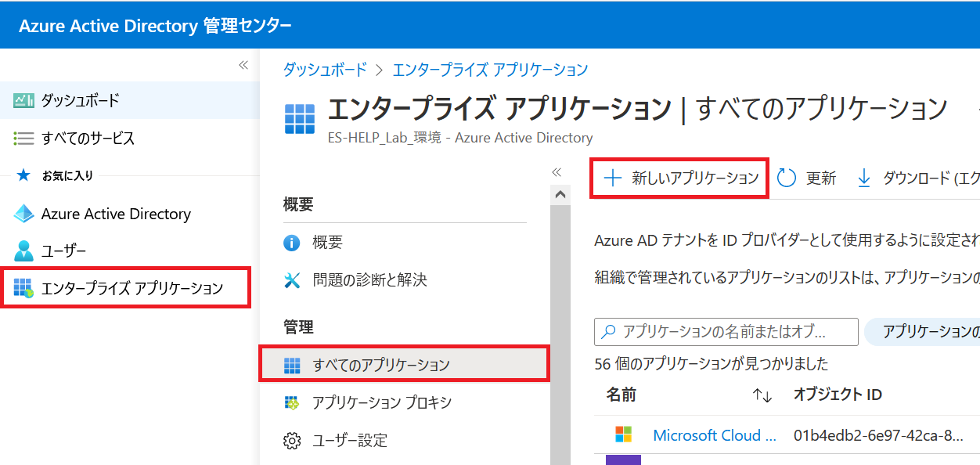Click the magnifier icon in search box
This screenshot has height=465, width=980.
(x=608, y=331)
